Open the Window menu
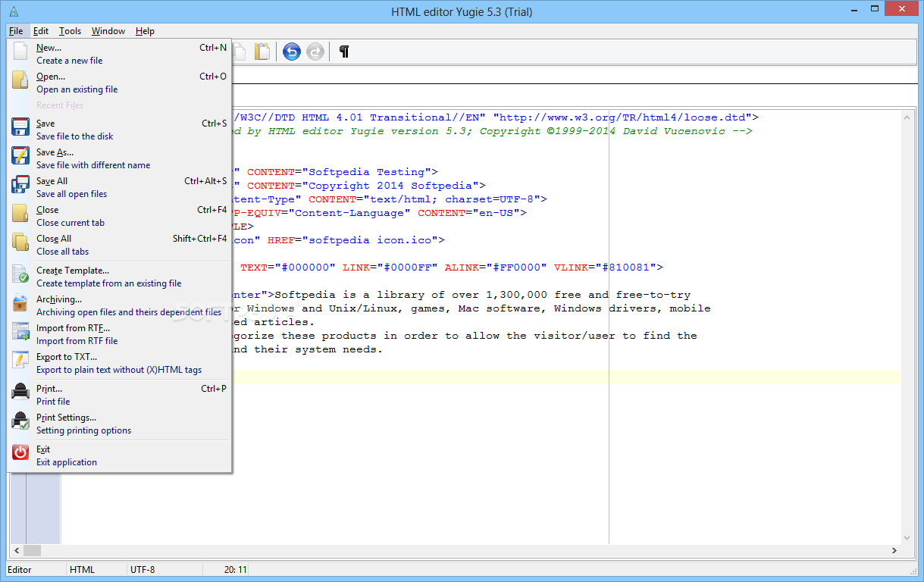This screenshot has height=582, width=924. [x=108, y=31]
